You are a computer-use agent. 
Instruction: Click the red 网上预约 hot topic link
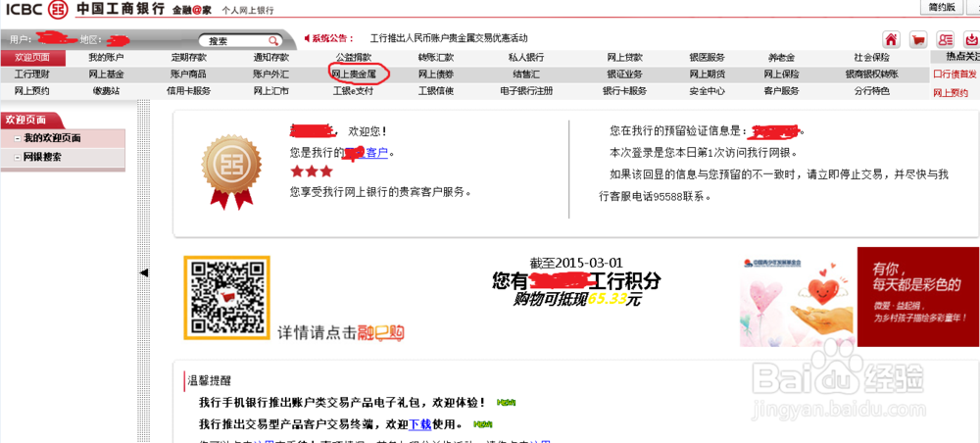point(951,93)
